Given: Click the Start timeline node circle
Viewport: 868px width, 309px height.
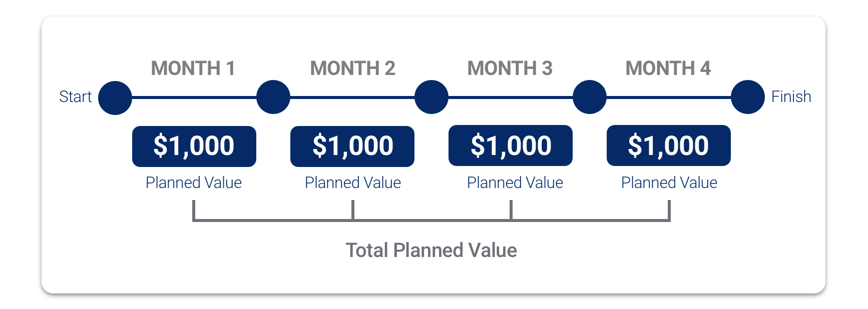Looking at the screenshot, I should (115, 97).
